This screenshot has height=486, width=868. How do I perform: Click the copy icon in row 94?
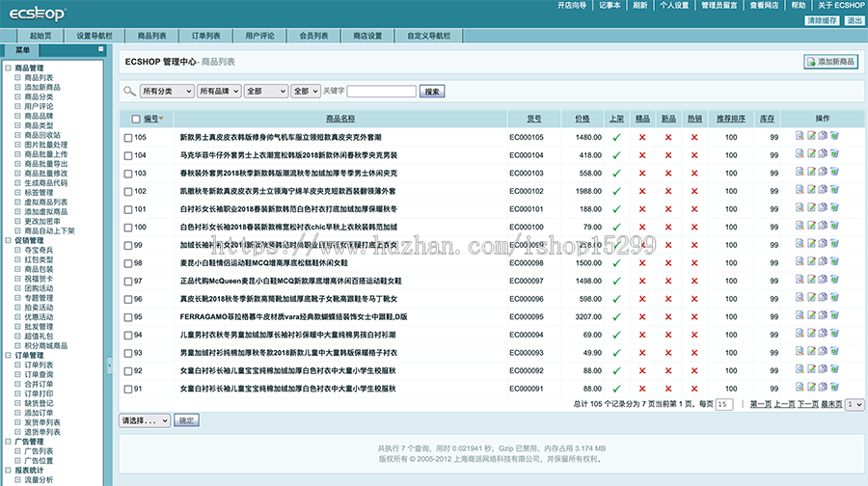coord(823,334)
